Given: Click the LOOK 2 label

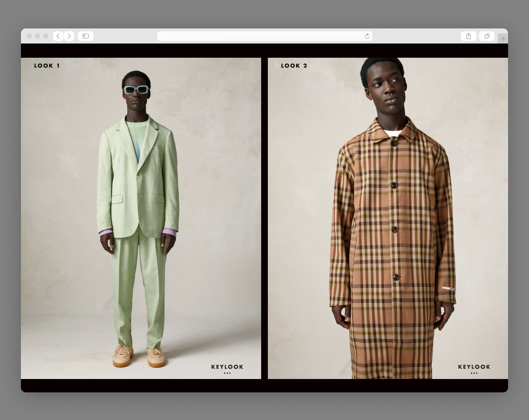Looking at the screenshot, I should (294, 66).
